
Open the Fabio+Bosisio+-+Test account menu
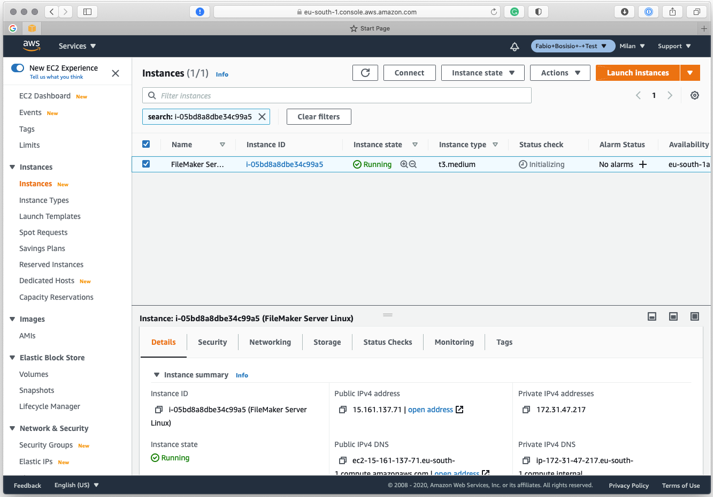click(573, 46)
